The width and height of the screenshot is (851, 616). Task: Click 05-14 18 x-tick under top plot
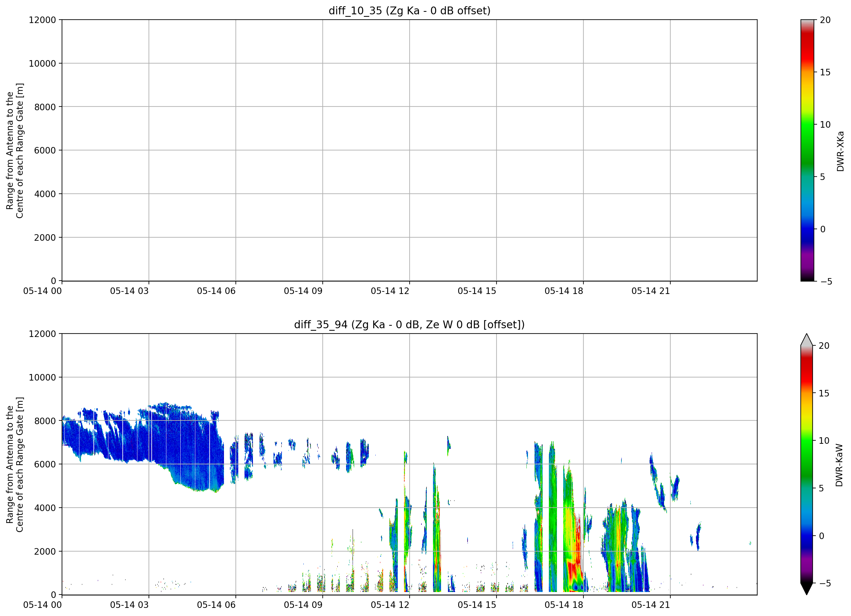pos(564,291)
